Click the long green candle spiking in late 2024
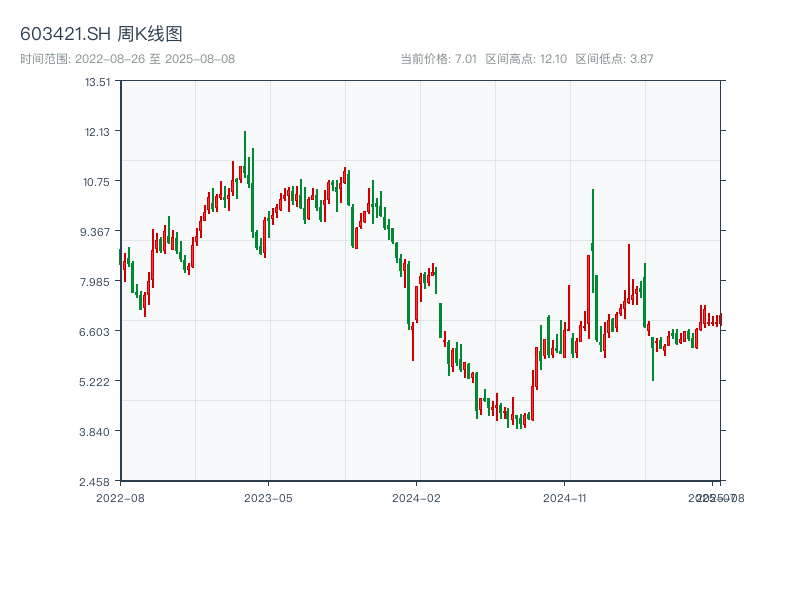This screenshot has height=600, width=800. 593,241
